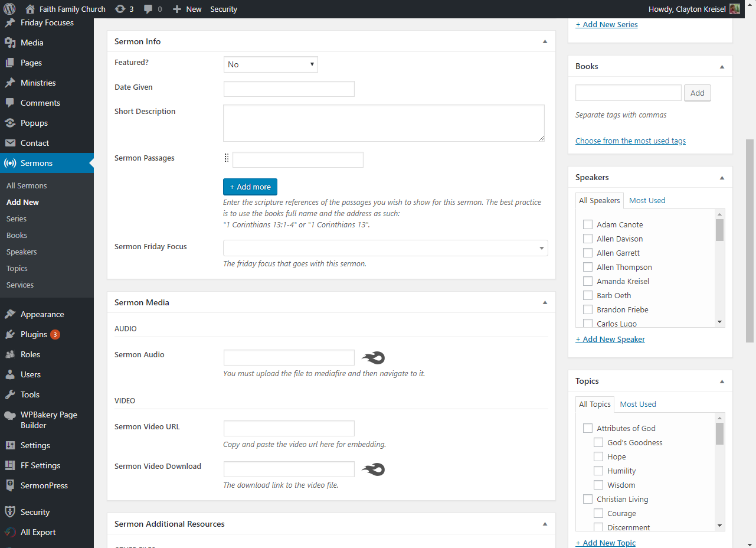Check the Amanda Kreisel speaker checkbox
The height and width of the screenshot is (548, 756).
point(588,281)
